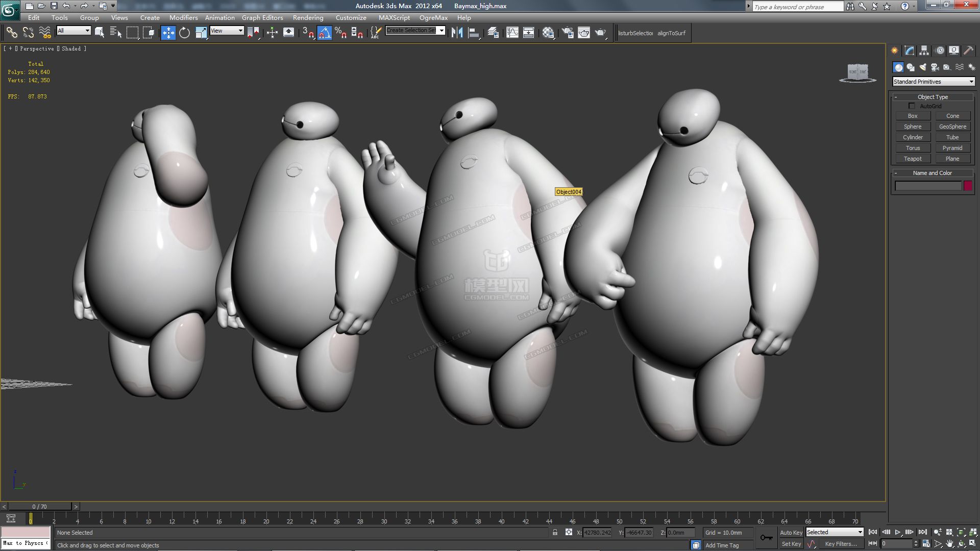Click the GeoSphere primitive button
The width and height of the screenshot is (980, 551).
pos(952,127)
